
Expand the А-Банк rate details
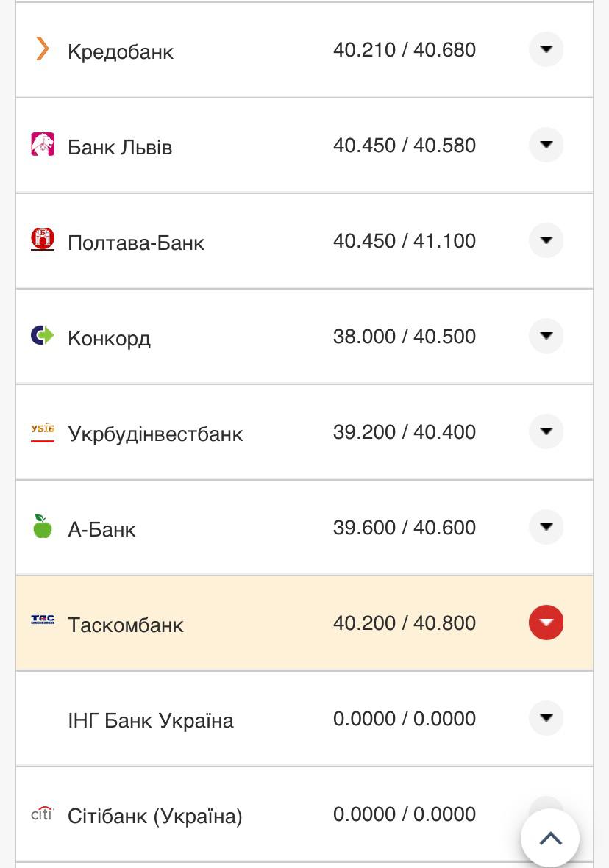tap(546, 527)
